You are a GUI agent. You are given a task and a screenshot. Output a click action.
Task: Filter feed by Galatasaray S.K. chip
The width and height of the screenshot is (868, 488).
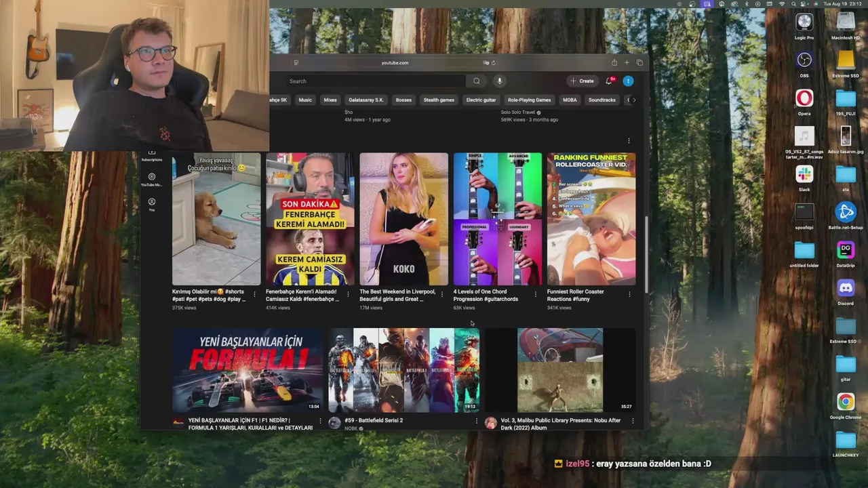(x=366, y=100)
